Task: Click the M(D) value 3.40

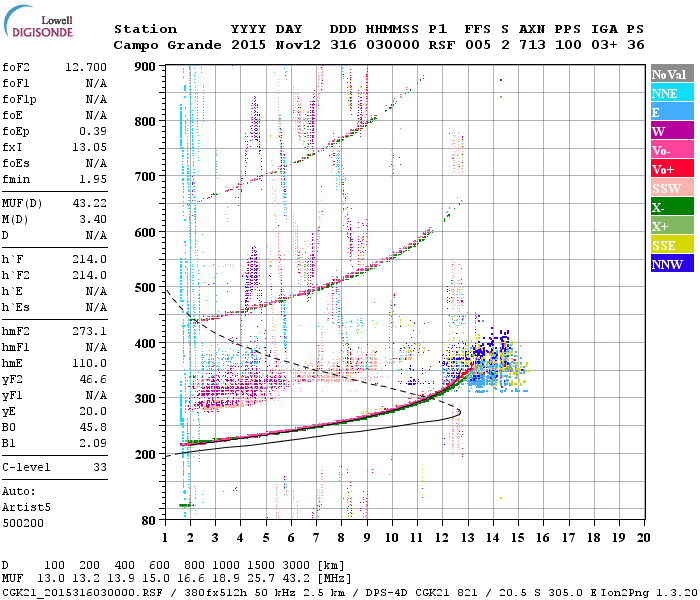Action: pyautogui.click(x=93, y=219)
